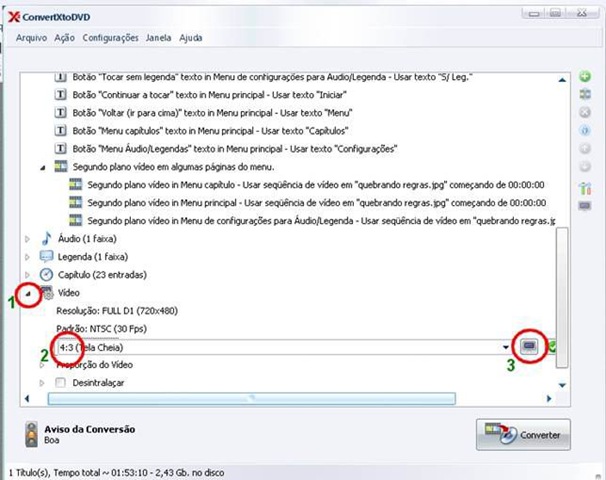The image size is (606, 480).
Task: Click the horizontal scrollbar thumb
Action: (252, 398)
